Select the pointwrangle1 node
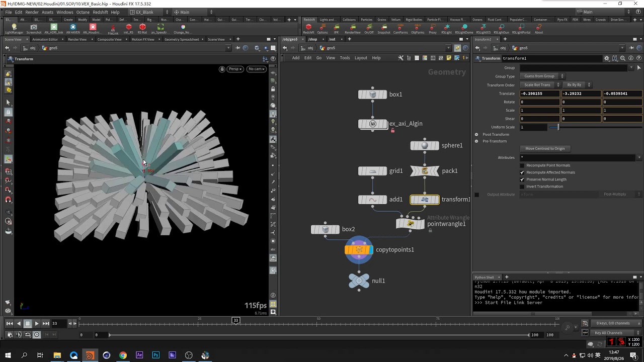The width and height of the screenshot is (644, 362). pyautogui.click(x=410, y=224)
